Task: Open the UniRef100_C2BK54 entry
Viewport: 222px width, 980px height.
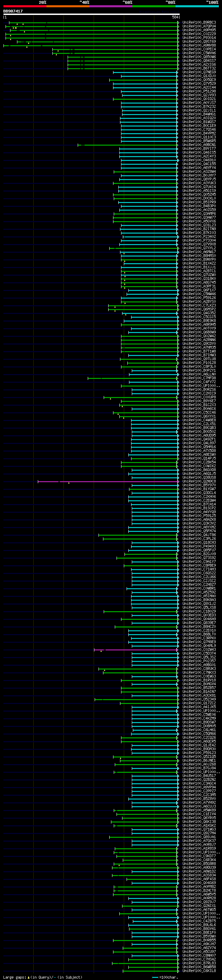Action: tap(199, 462)
